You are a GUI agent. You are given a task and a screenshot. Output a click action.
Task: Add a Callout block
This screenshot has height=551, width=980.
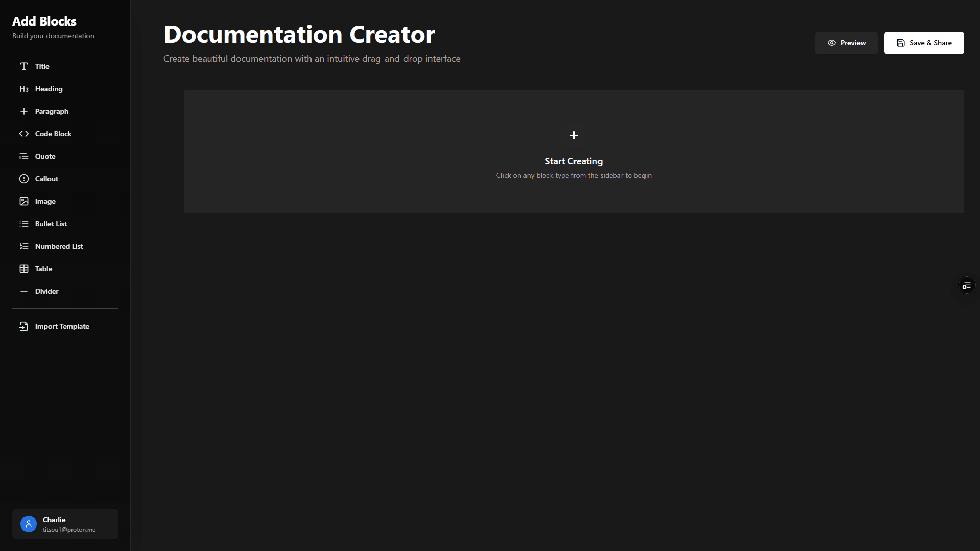pos(24,179)
